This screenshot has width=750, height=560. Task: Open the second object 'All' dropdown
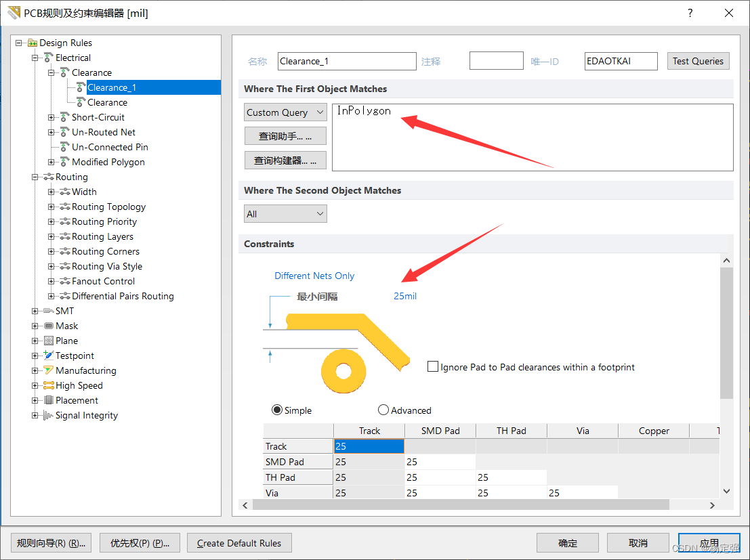click(x=285, y=214)
